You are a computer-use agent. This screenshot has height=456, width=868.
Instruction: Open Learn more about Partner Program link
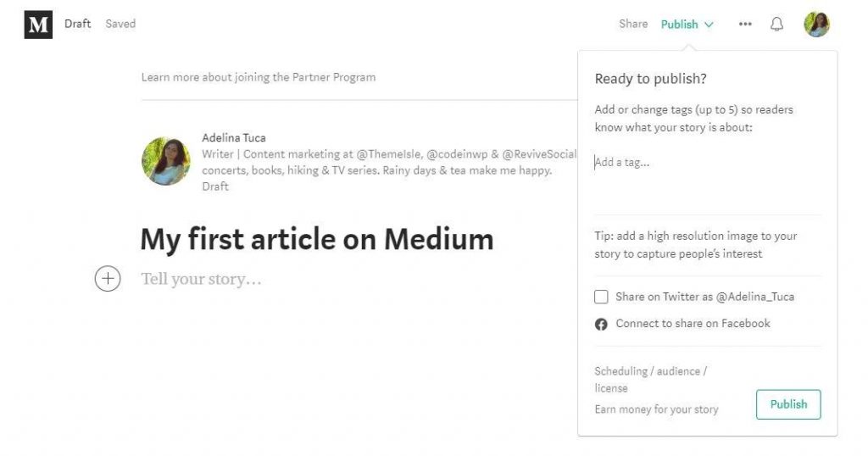pos(259,77)
